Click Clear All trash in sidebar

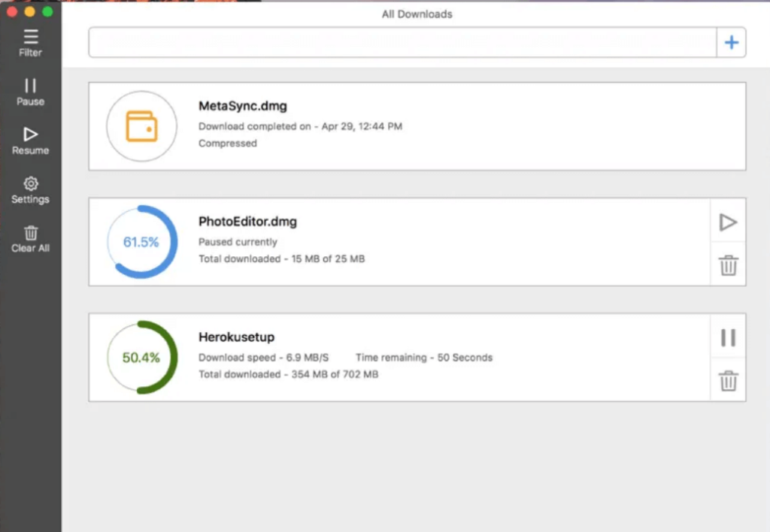pos(30,239)
